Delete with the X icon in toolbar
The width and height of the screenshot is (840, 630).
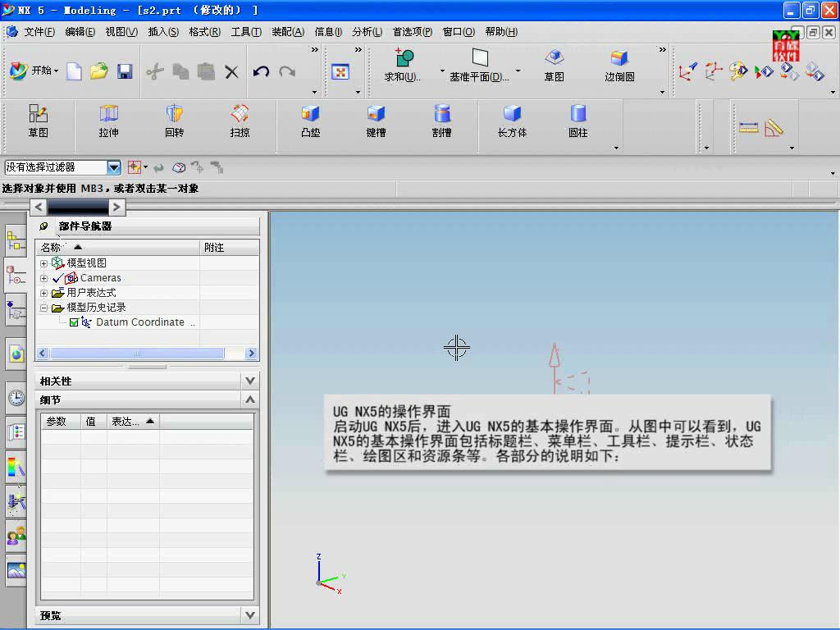[x=231, y=71]
